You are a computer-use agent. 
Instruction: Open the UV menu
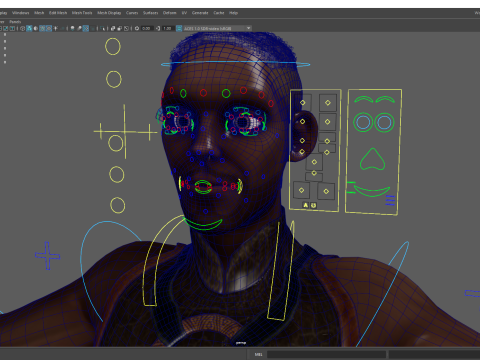(184, 13)
